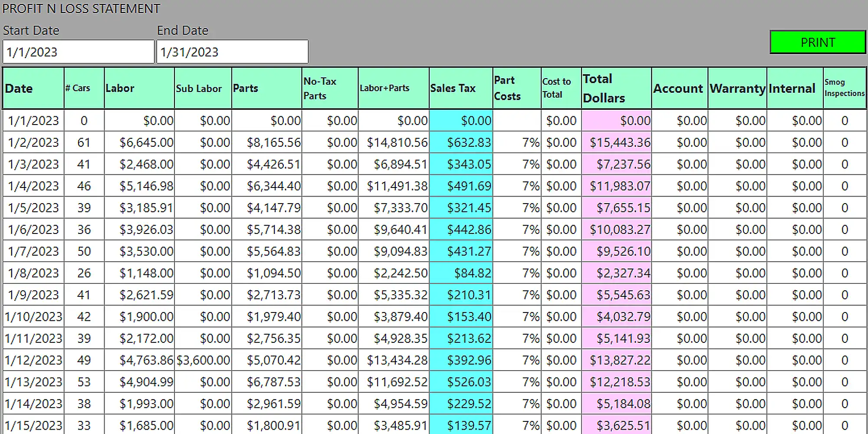Select parts value $8,165.56
868x434 pixels.
(x=267, y=142)
